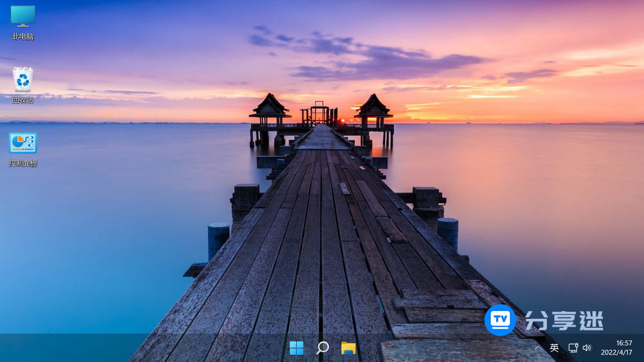Open the network status tray icon
Image resolution: width=644 pixels, height=362 pixels.
point(573,348)
